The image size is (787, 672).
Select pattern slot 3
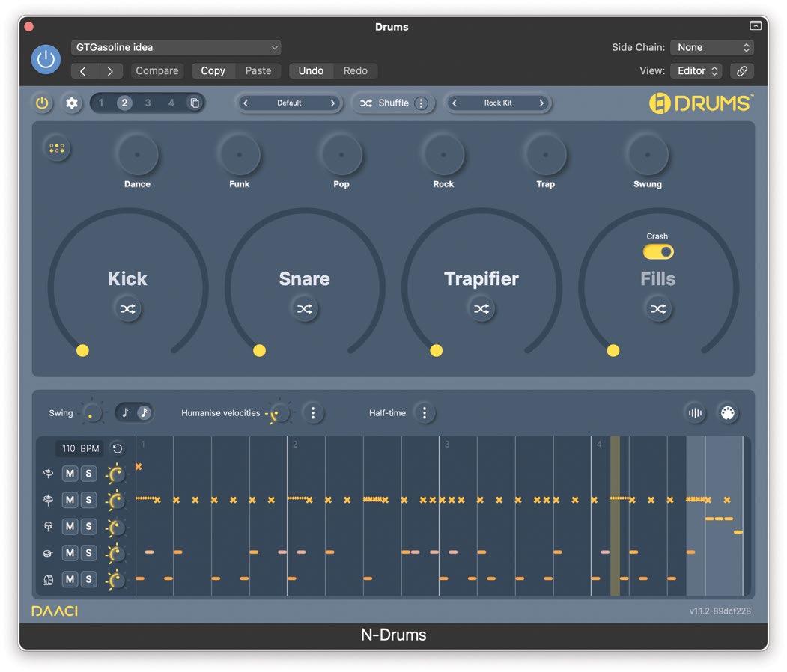point(148,103)
